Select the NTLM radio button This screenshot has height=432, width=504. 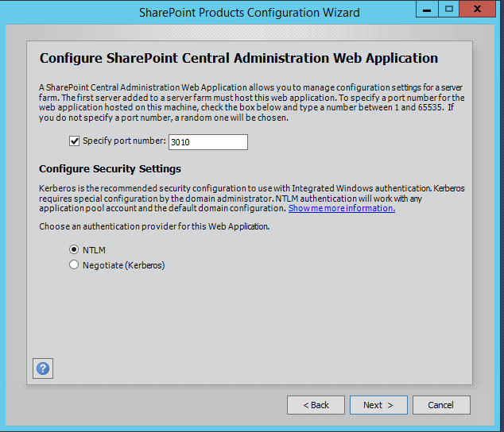tap(75, 249)
